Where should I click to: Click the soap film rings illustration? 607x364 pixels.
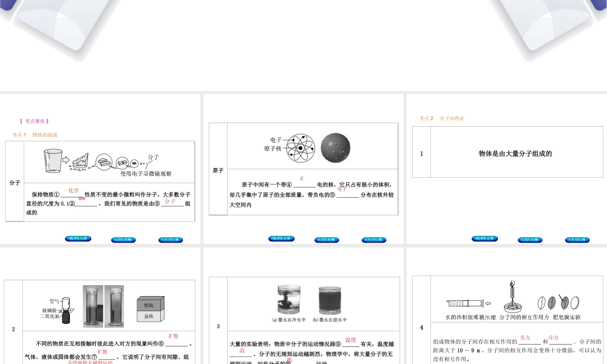click(x=558, y=302)
